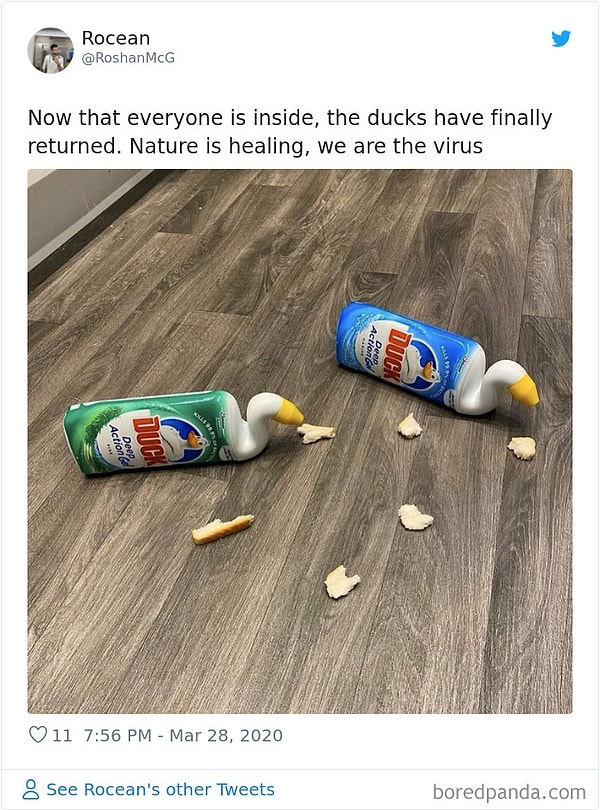Like the tweet with the heart icon
The width and height of the screenshot is (600, 810).
pyautogui.click(x=38, y=735)
